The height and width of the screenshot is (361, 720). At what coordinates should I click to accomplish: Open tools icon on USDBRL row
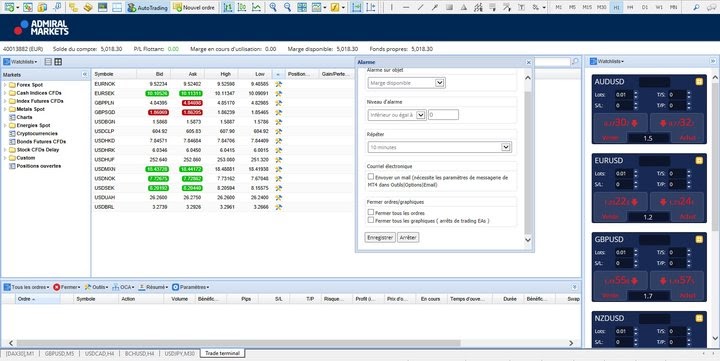tap(278, 207)
